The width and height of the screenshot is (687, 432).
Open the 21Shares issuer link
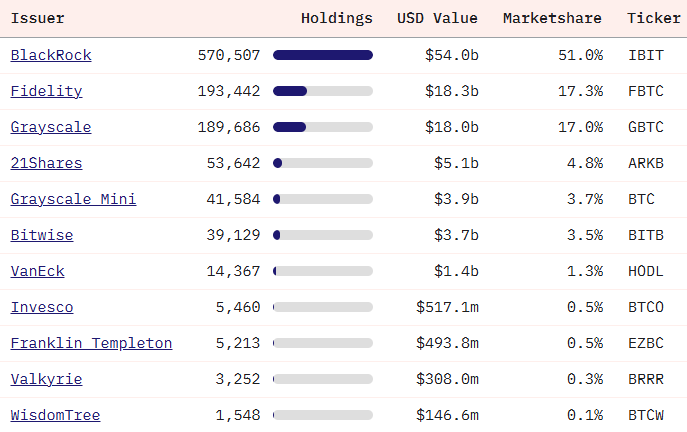[x=47, y=163]
